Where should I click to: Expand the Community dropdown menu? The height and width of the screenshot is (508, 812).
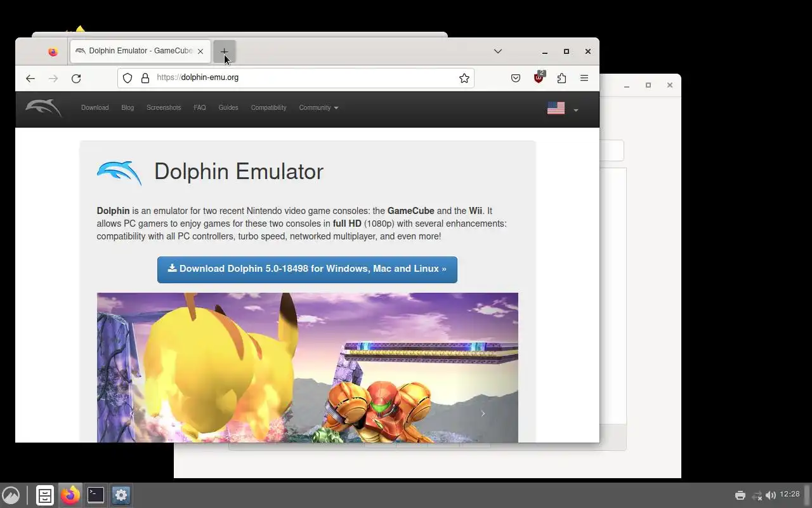click(x=318, y=108)
